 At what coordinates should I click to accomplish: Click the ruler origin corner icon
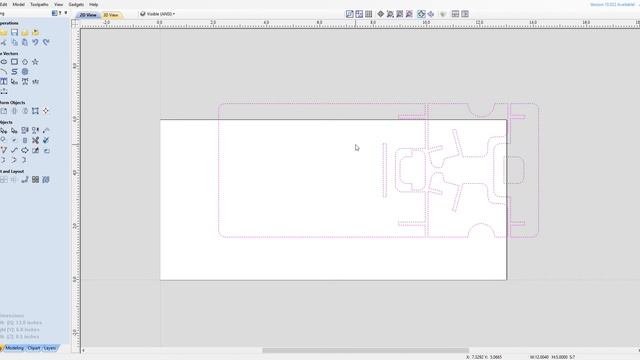point(75,24)
